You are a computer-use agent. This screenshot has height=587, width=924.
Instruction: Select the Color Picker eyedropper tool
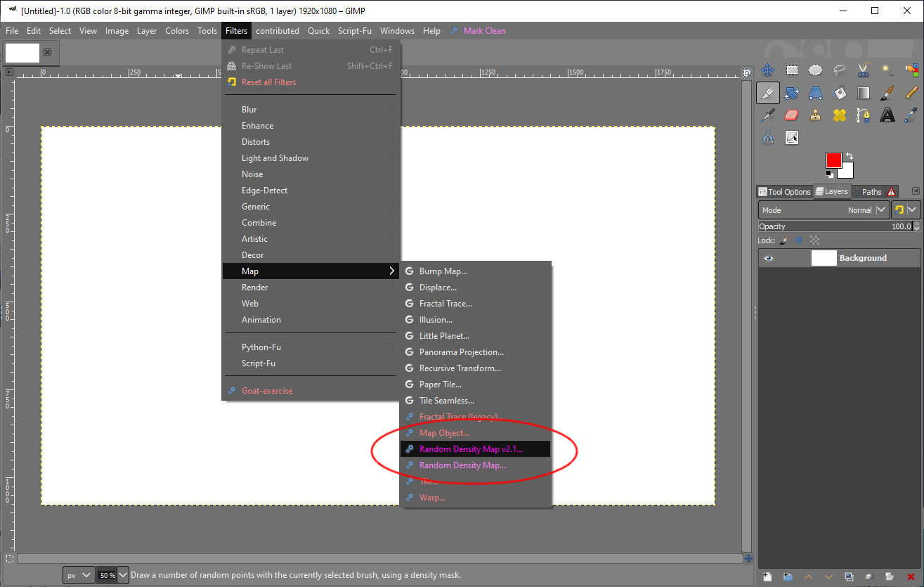pos(911,115)
